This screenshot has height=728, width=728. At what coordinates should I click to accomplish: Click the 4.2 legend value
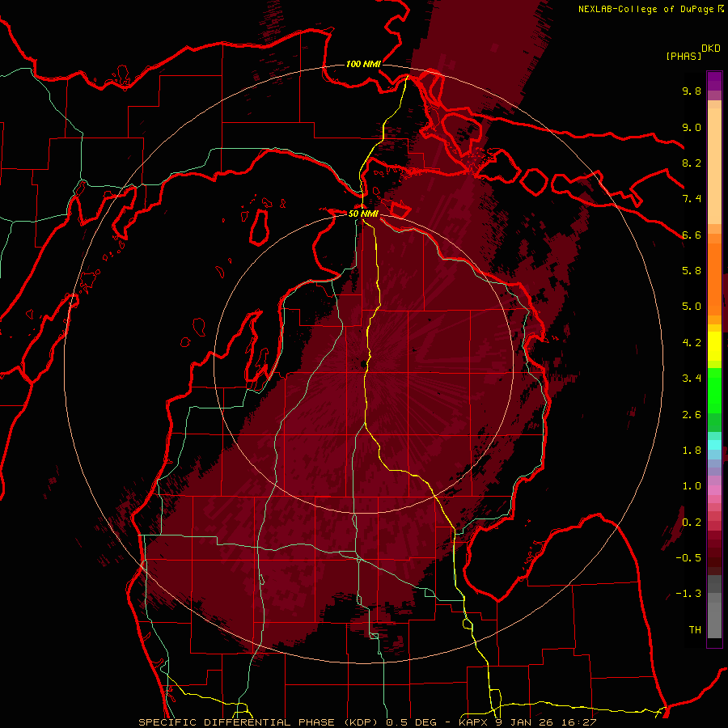[692, 343]
